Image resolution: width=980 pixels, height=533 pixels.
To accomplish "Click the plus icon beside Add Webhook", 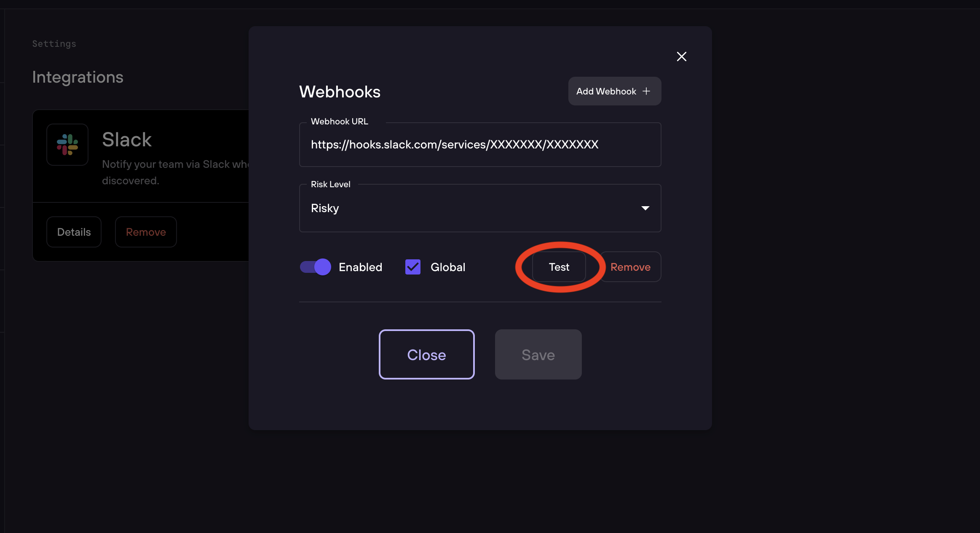I will (x=646, y=91).
